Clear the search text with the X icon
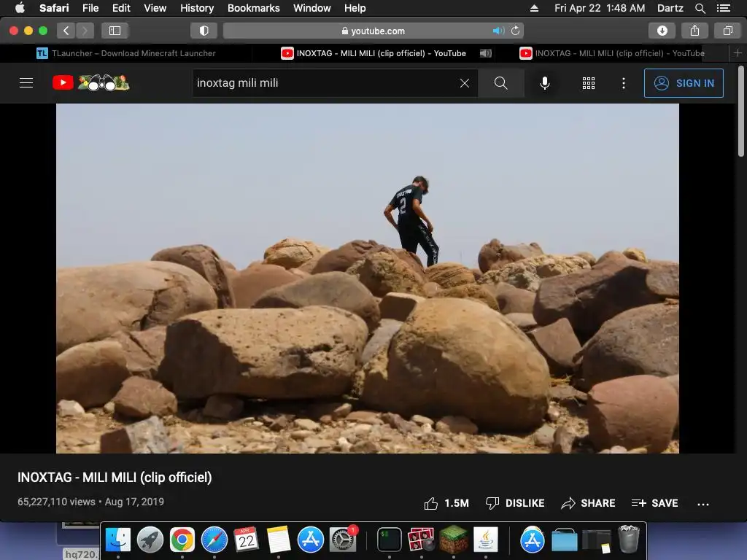This screenshot has height=560, width=747. coord(465,83)
